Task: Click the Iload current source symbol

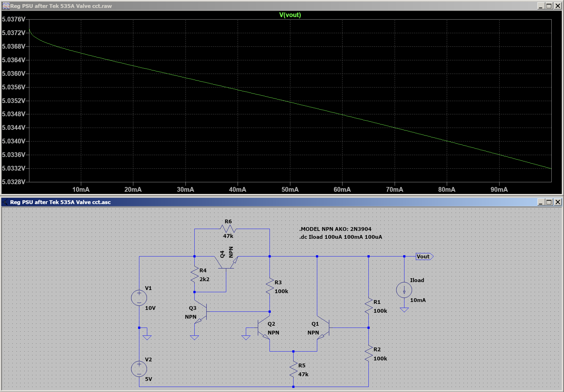Action: (404, 290)
